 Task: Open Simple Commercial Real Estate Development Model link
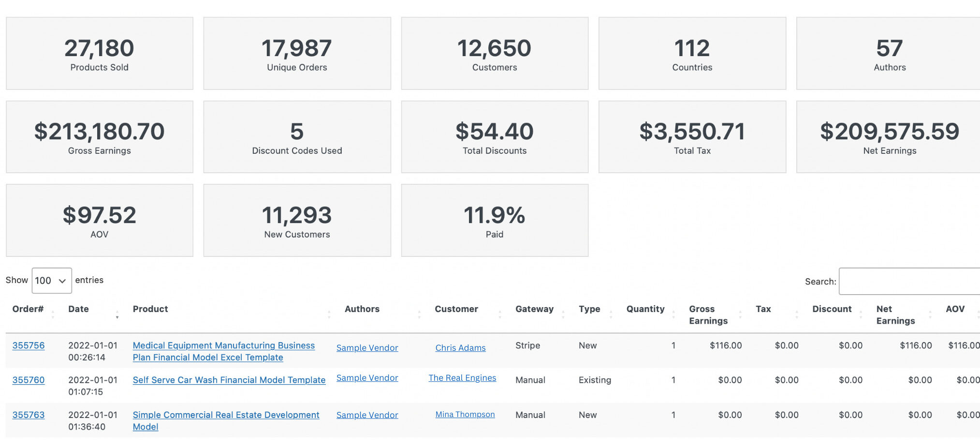(x=226, y=421)
